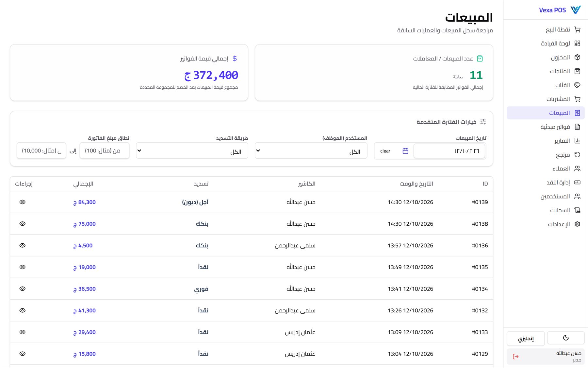This screenshot has width=588, height=368.
Task: View invoice #0138 using its eye icon
Action: point(22,224)
